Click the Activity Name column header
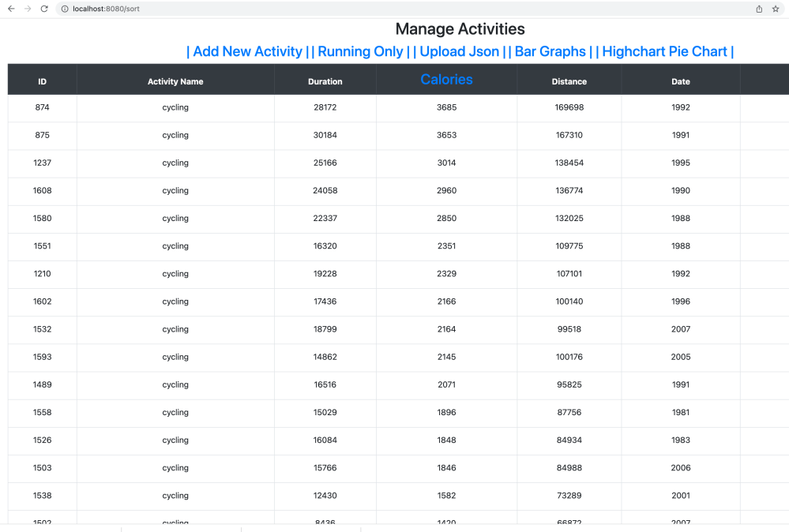 coord(175,81)
